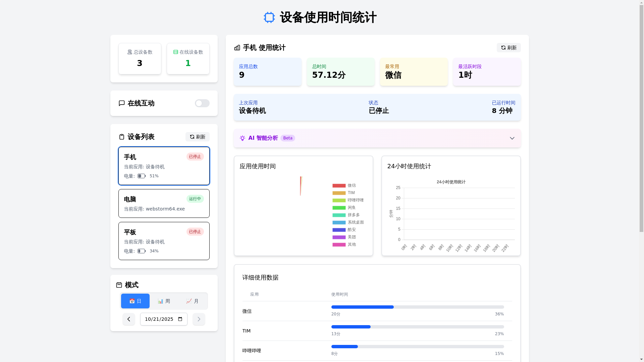Screen dimensions: 644x362
Task: Click the calendar picker icon in the date field
Action: tap(180, 319)
